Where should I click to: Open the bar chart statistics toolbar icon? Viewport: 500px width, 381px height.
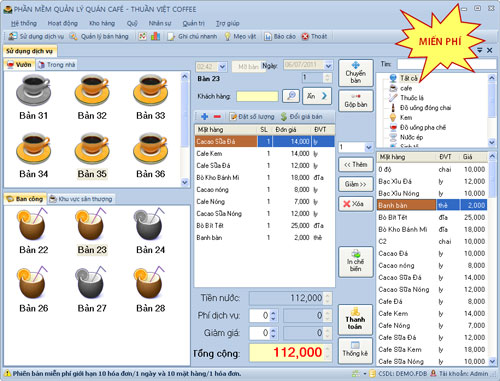tap(155, 36)
